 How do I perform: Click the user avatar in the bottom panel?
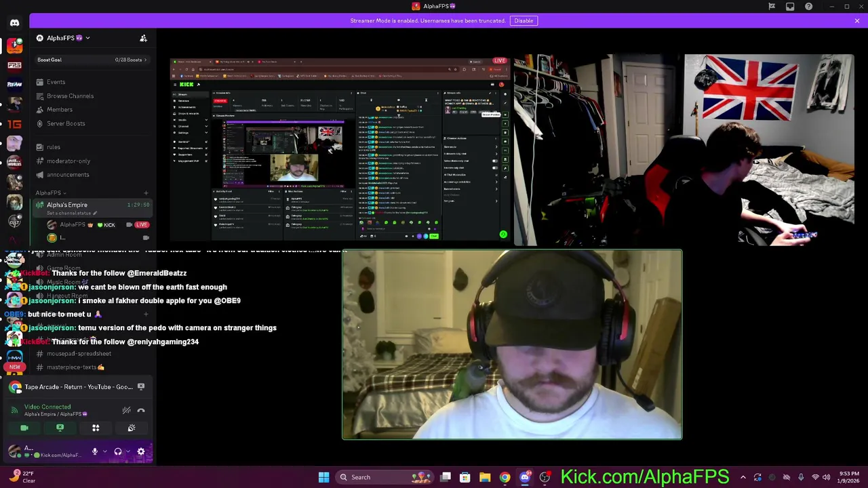(14, 451)
